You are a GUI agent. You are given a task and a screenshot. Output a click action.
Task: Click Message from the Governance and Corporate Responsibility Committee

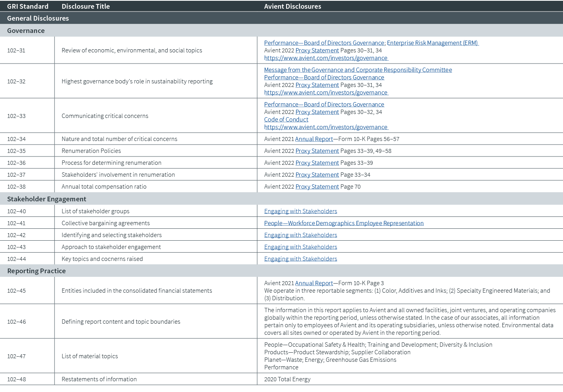tap(358, 70)
